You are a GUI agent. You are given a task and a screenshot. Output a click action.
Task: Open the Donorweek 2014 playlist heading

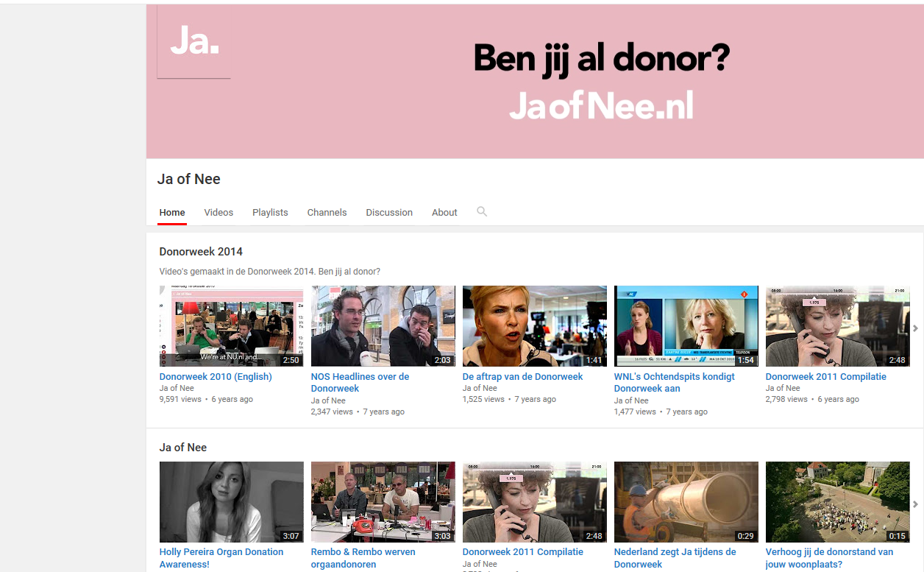coord(201,252)
